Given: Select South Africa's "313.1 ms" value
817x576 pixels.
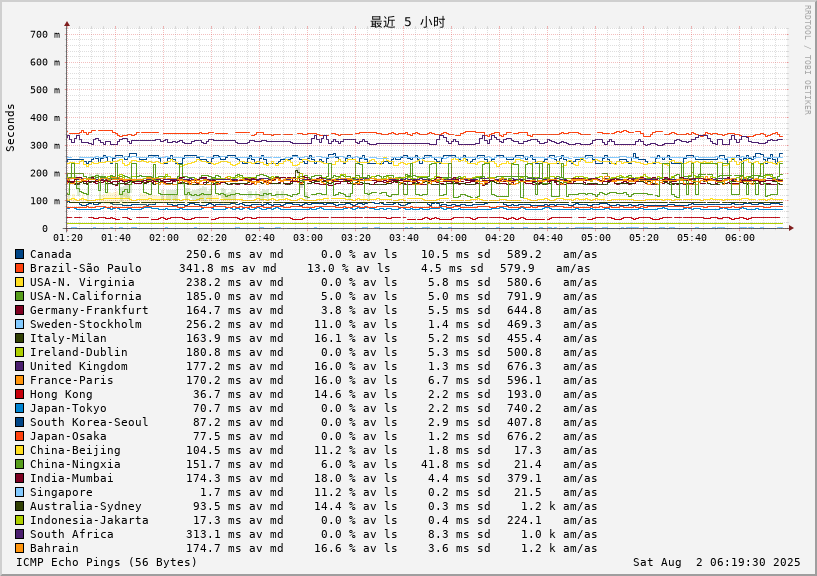Looking at the screenshot, I should [x=214, y=534].
